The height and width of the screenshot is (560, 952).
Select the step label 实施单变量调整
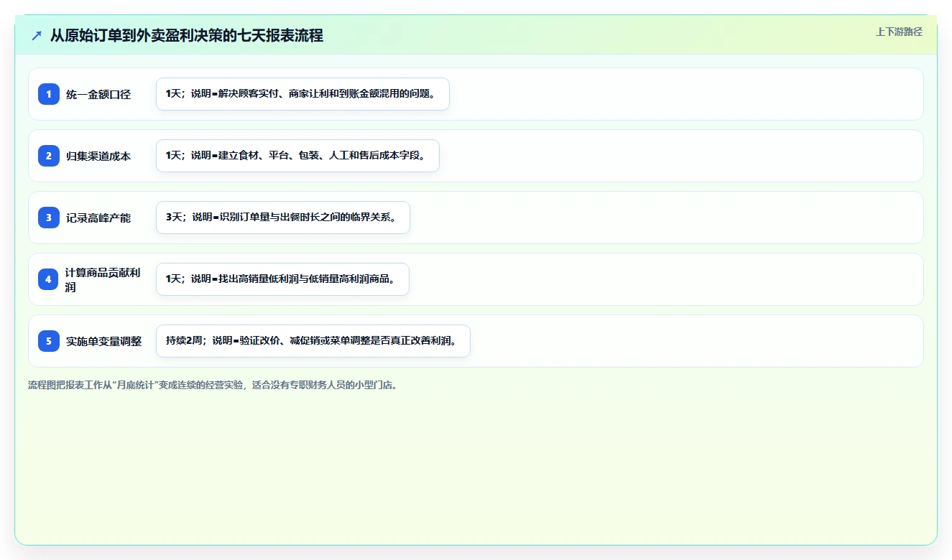click(103, 341)
